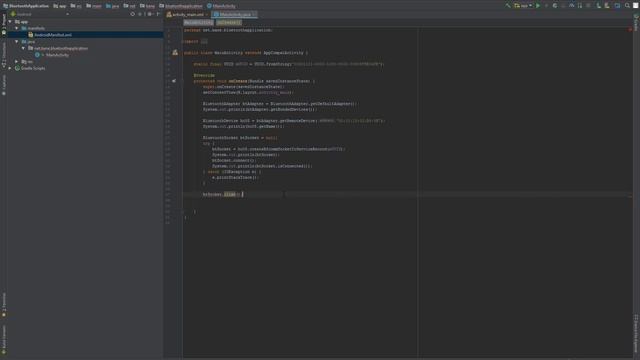Click the MainActivity class breadcrumb
The width and height of the screenshot is (640, 360).
click(x=198, y=22)
